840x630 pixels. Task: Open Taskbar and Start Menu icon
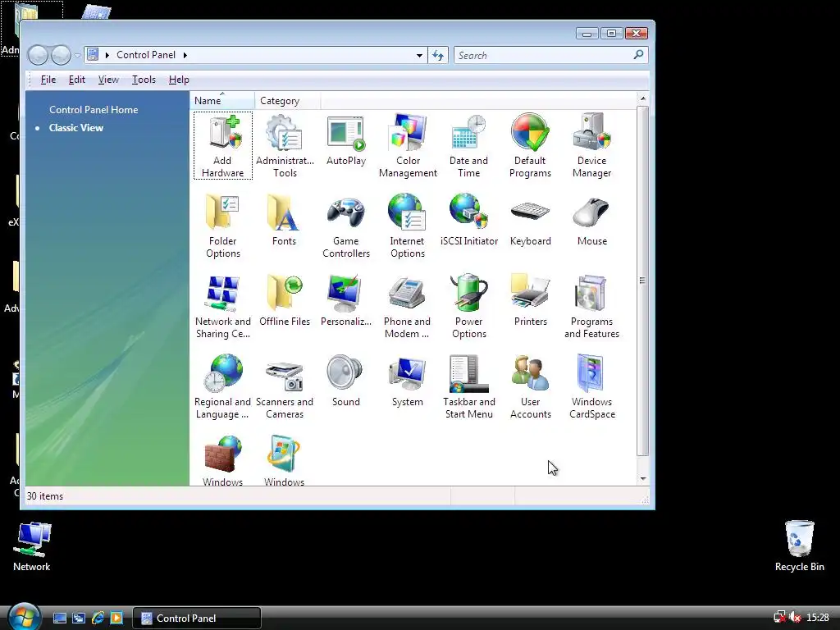click(468, 386)
